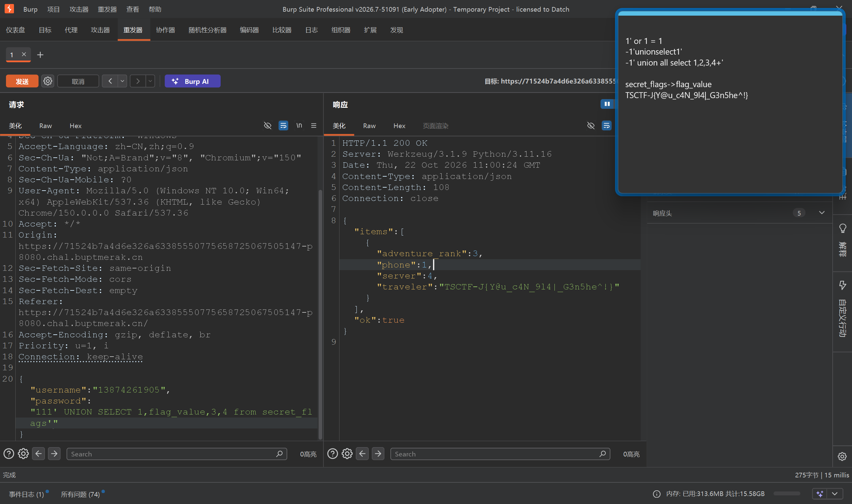The height and width of the screenshot is (504, 852).
Task: Open request search help icon
Action: click(x=9, y=454)
